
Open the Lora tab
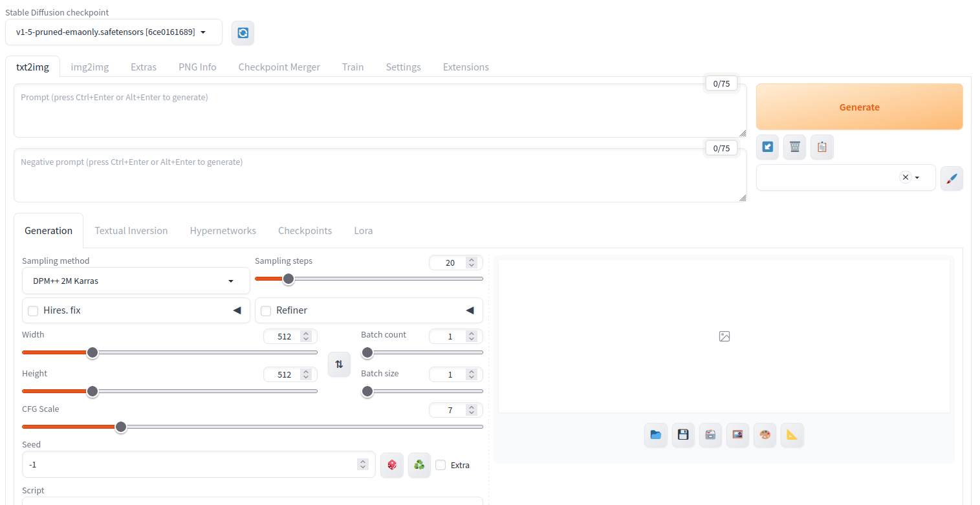pyautogui.click(x=363, y=231)
